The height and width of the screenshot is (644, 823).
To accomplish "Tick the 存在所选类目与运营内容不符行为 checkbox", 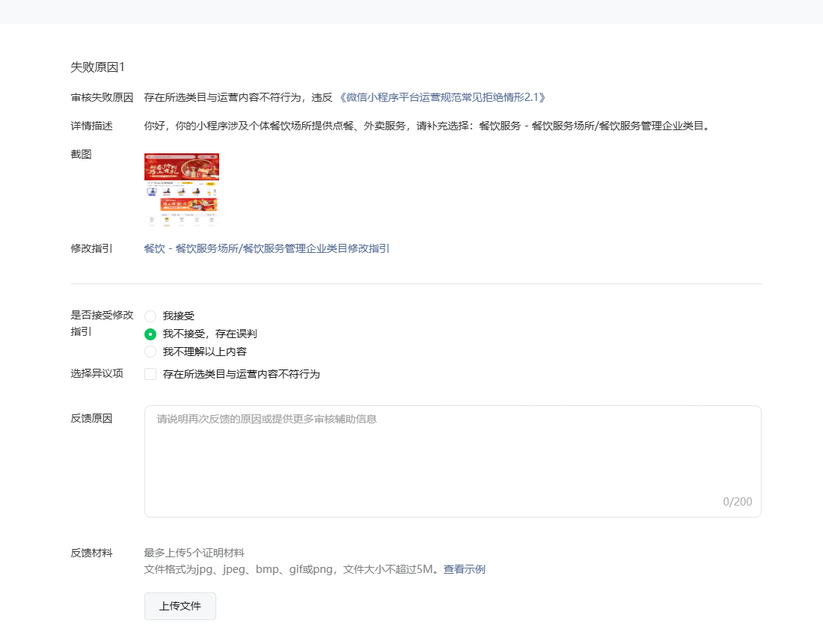I will coord(150,374).
